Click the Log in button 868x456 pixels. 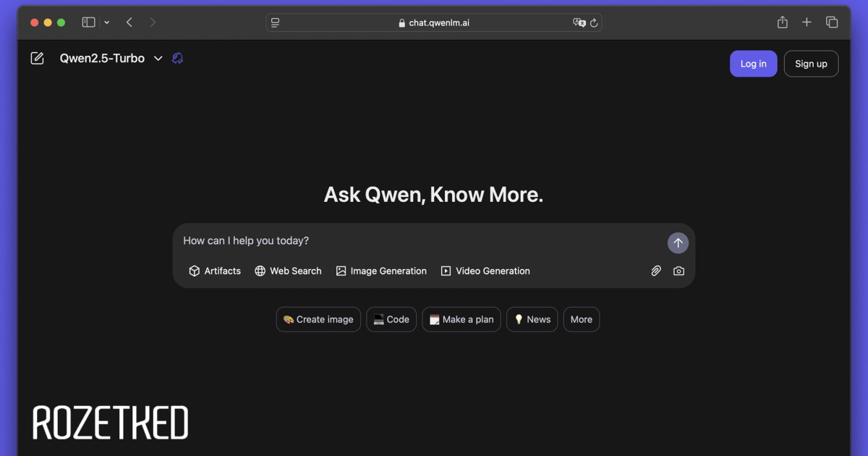pos(753,64)
